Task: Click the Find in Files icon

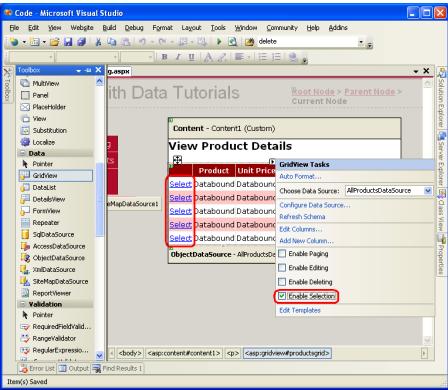Action: 249,42
